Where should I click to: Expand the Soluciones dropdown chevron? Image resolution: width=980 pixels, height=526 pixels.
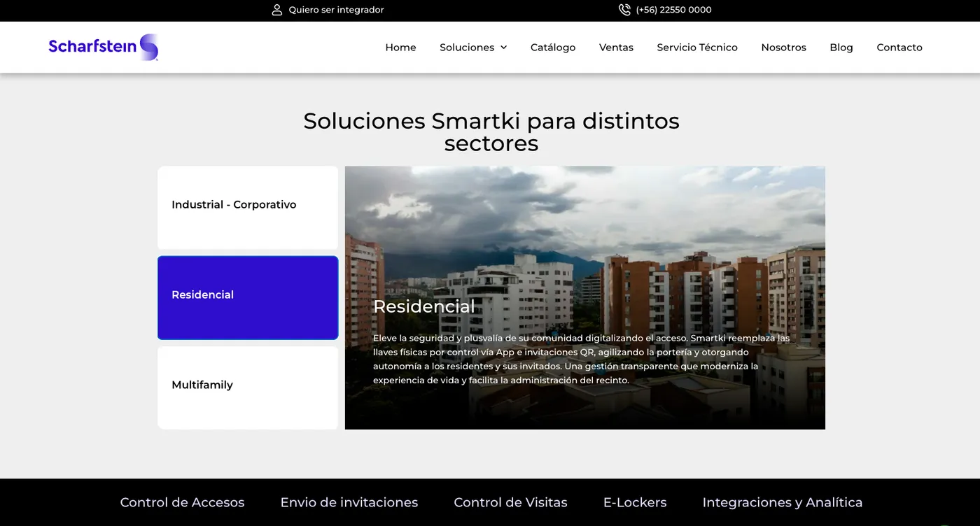[503, 48]
